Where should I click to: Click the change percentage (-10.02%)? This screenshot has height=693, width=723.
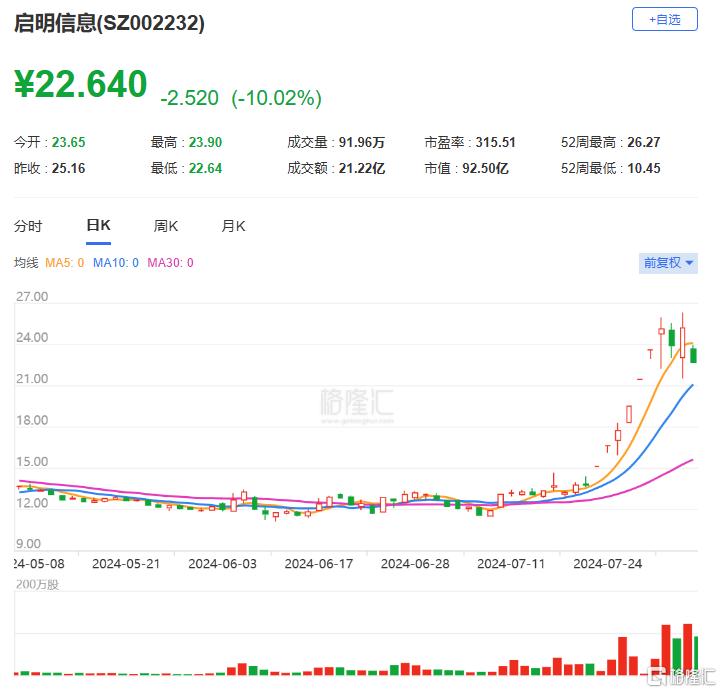(277, 98)
